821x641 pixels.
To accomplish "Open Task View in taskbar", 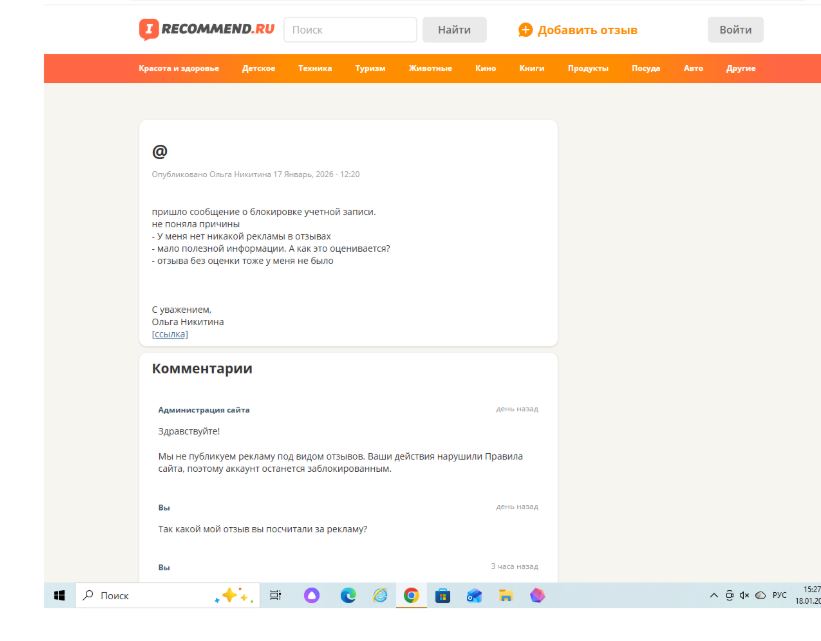I will pyautogui.click(x=275, y=595).
